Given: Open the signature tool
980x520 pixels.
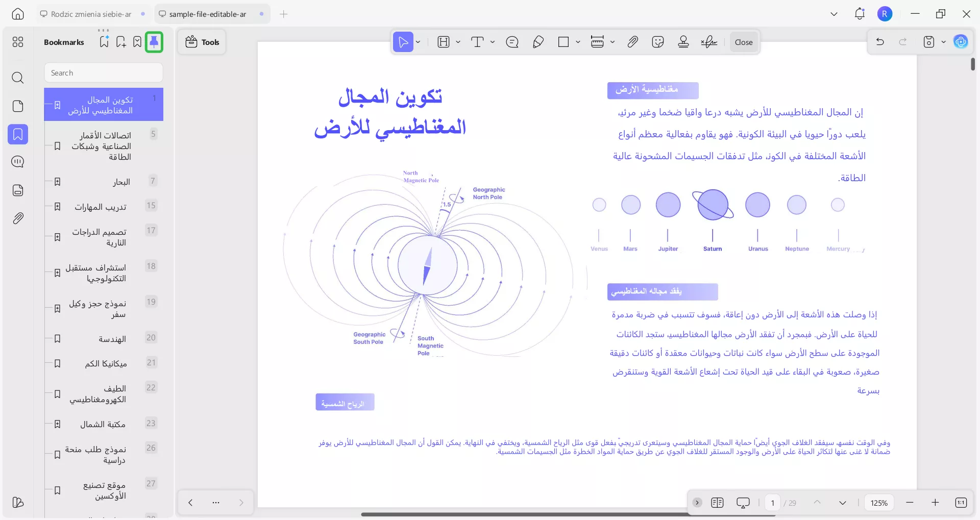Looking at the screenshot, I should pos(709,42).
